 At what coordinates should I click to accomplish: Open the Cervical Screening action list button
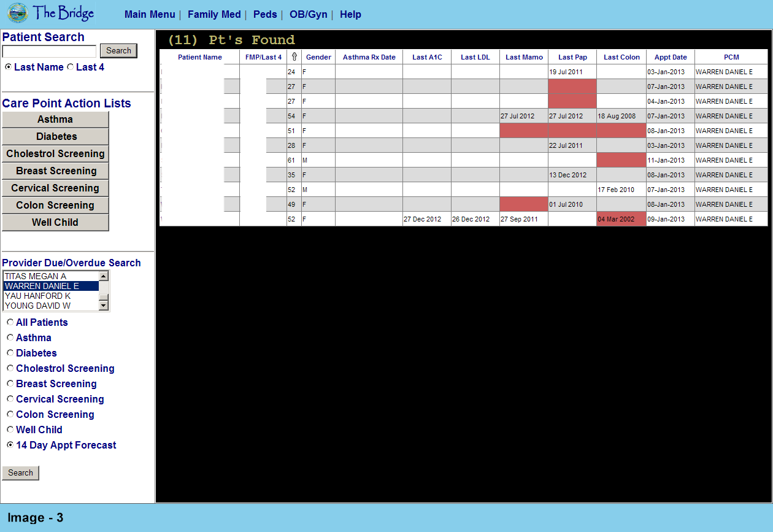(x=55, y=188)
